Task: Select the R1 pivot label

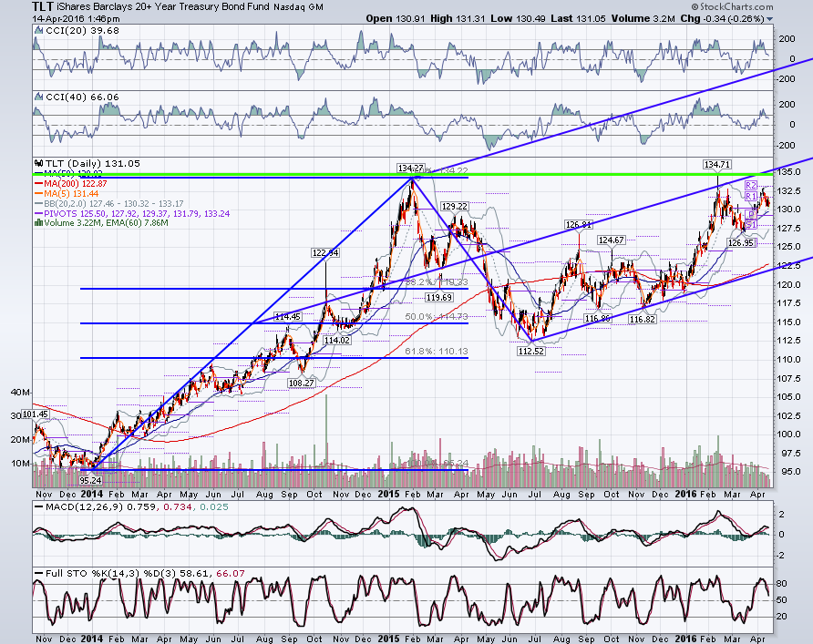Action: pos(751,197)
